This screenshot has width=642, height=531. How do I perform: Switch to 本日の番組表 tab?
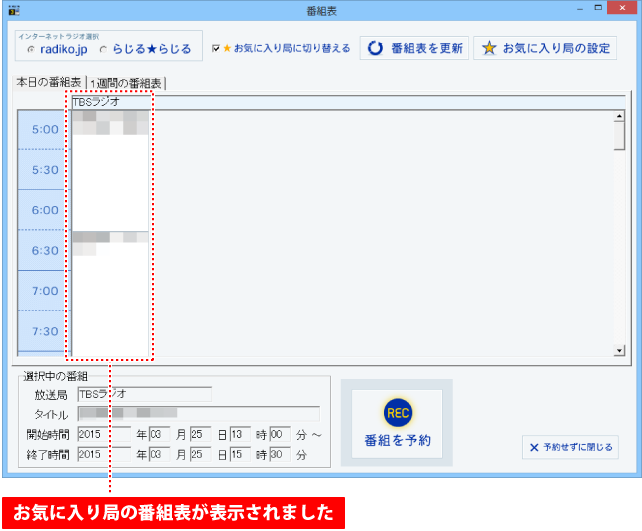(49, 82)
